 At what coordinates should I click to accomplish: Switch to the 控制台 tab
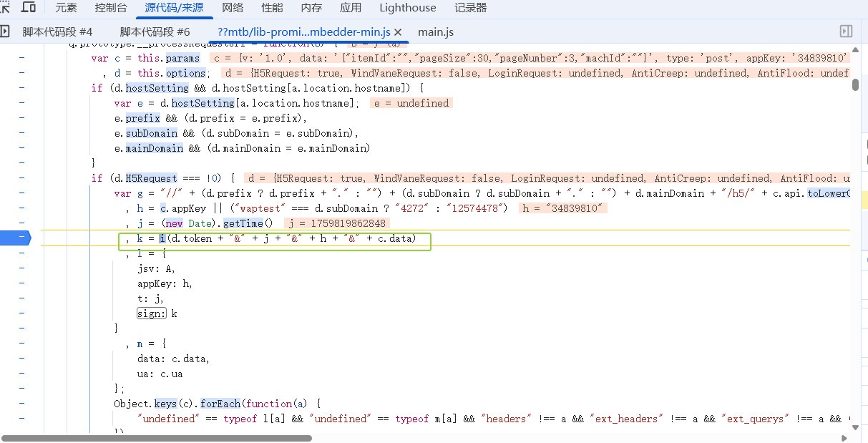point(111,8)
